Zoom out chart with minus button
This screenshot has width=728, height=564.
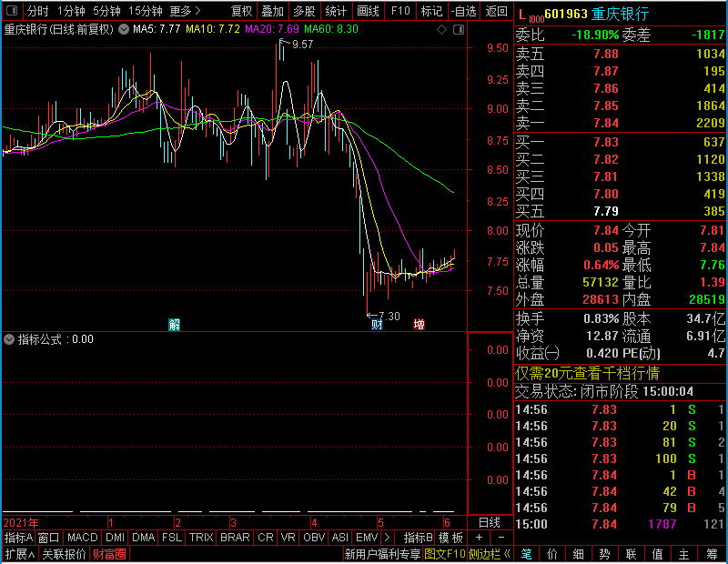click(x=501, y=538)
